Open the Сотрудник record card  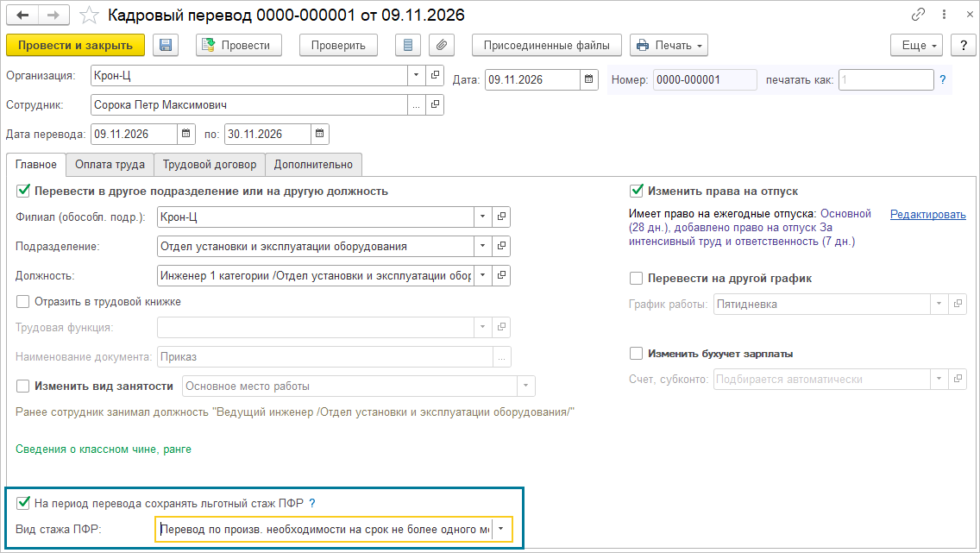coord(435,105)
